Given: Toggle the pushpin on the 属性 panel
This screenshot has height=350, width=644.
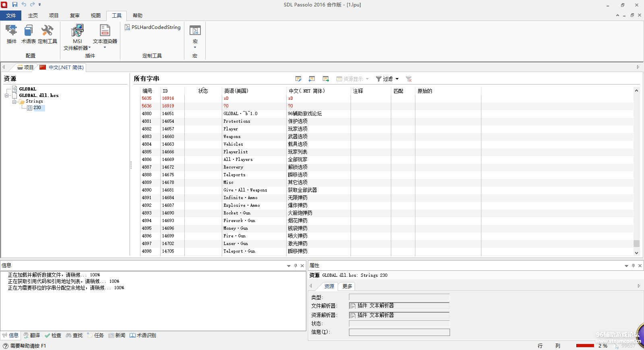Looking at the screenshot, I should point(633,266).
